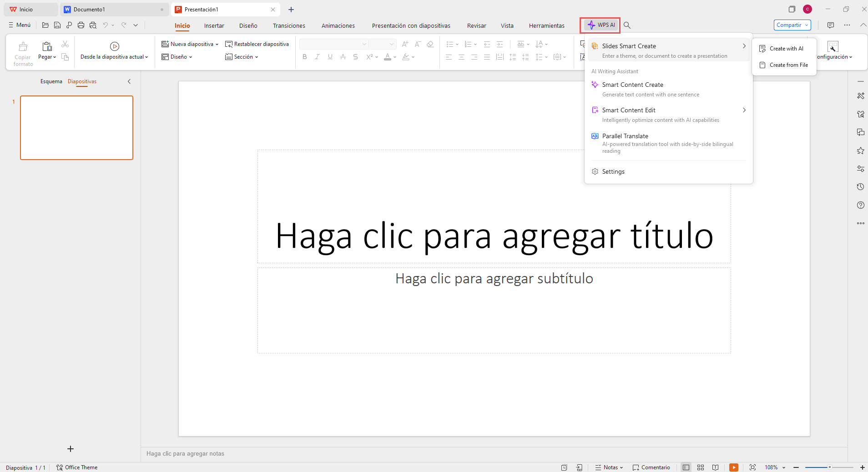Expand the Nueva diapositiva dropdown
Viewport: 868px width, 472px height.
[x=217, y=44]
